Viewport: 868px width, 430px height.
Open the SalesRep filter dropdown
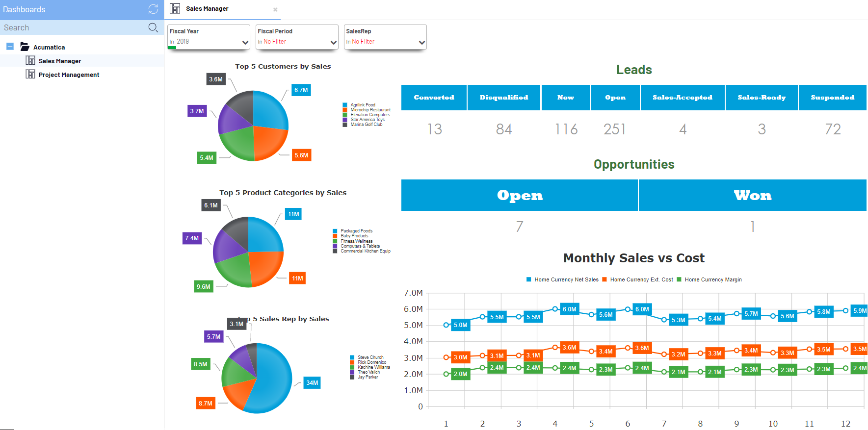click(421, 43)
